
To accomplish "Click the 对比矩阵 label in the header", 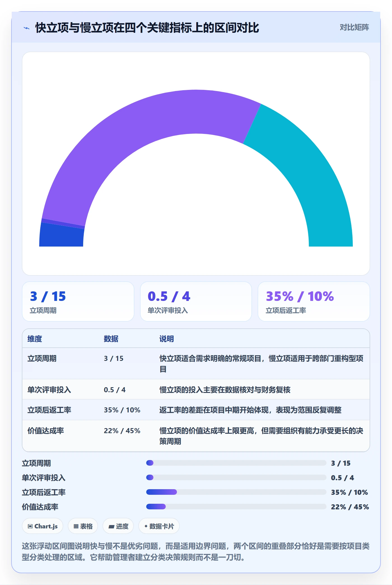I will (x=354, y=27).
